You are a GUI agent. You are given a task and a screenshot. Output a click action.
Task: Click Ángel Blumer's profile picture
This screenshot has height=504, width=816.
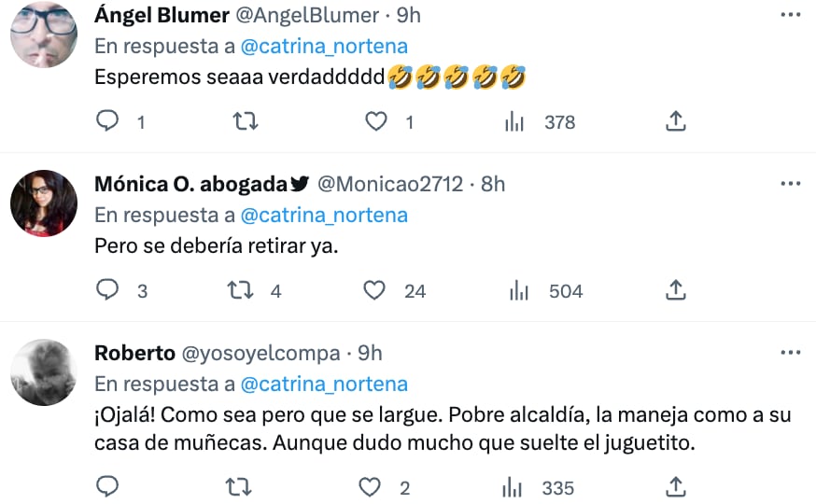tap(44, 34)
